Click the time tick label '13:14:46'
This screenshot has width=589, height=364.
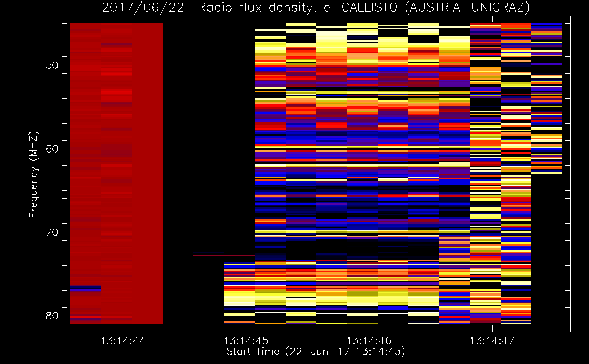pyautogui.click(x=369, y=341)
